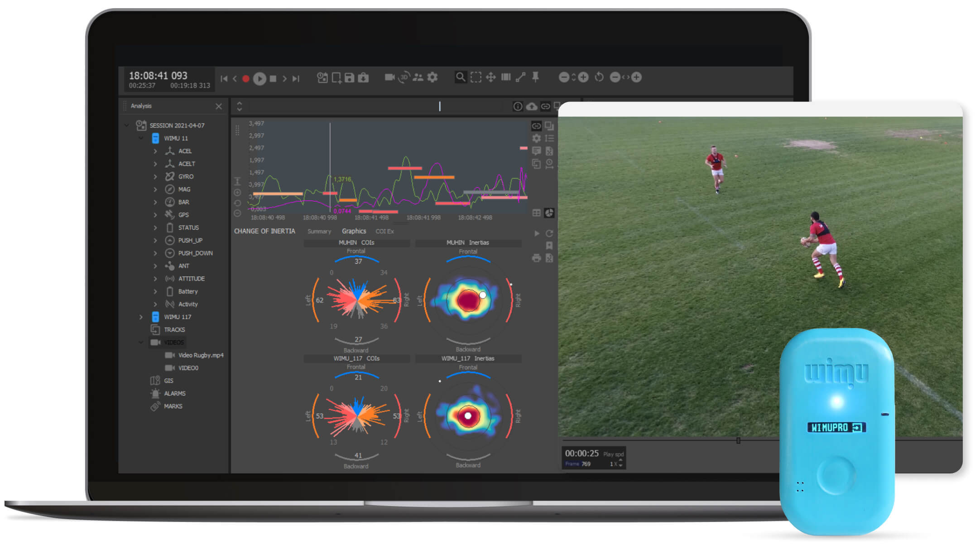The width and height of the screenshot is (980, 550).
Task: Click the play button in toolbar
Action: coord(259,79)
